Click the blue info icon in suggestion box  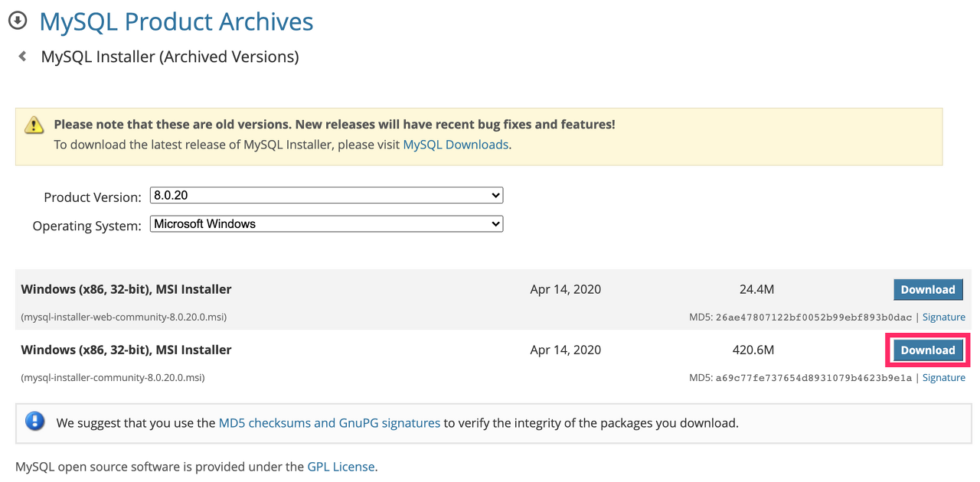click(x=34, y=422)
